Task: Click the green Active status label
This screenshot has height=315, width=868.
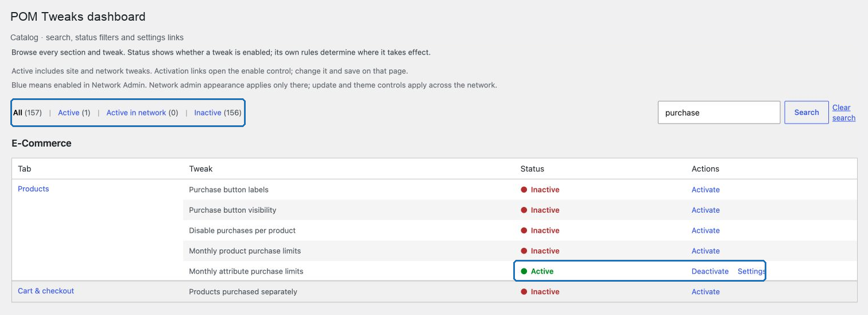Action: click(542, 271)
